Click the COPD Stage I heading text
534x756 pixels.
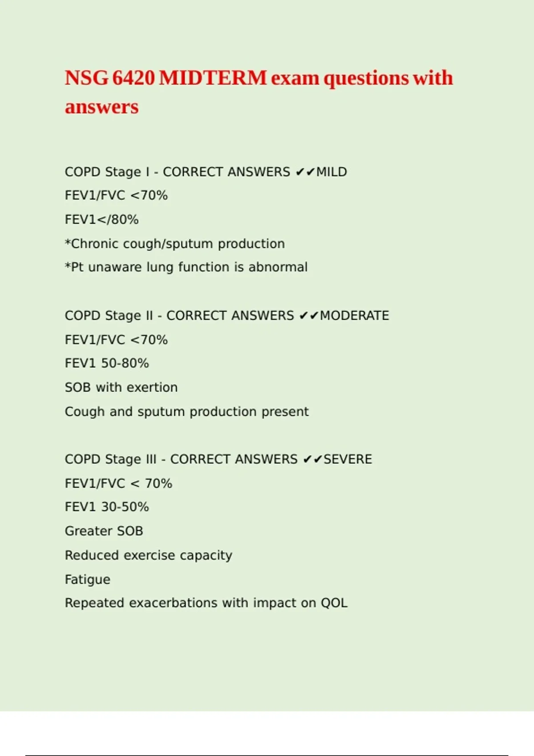coord(107,172)
